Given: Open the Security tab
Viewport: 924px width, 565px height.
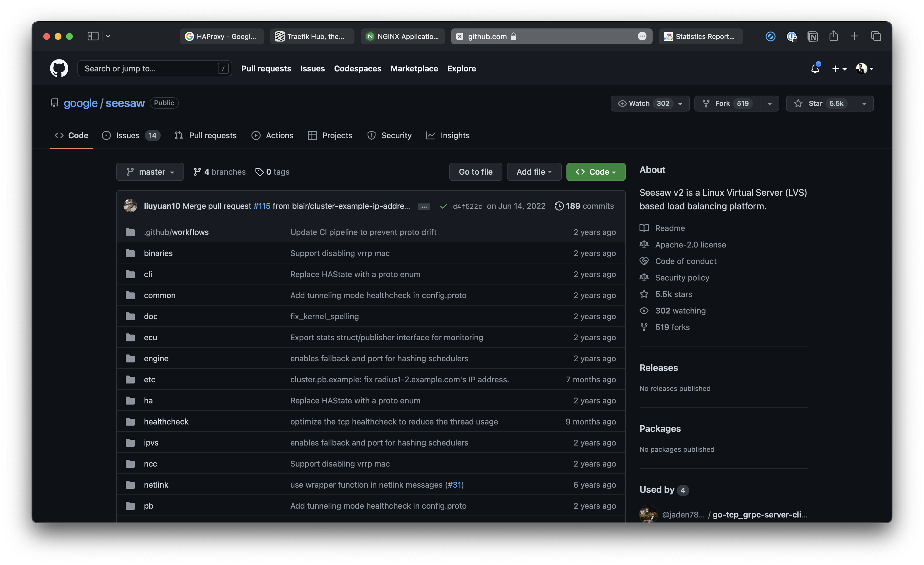Looking at the screenshot, I should [389, 135].
